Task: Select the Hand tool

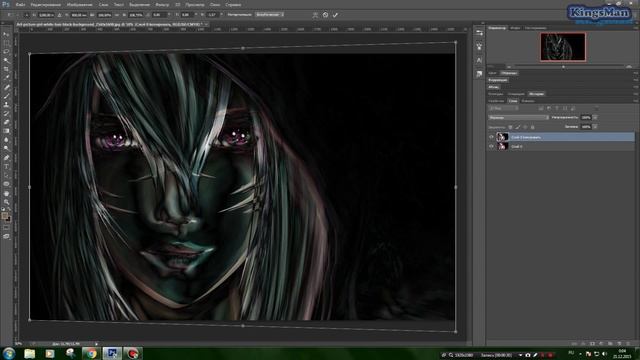Action: pos(6,193)
